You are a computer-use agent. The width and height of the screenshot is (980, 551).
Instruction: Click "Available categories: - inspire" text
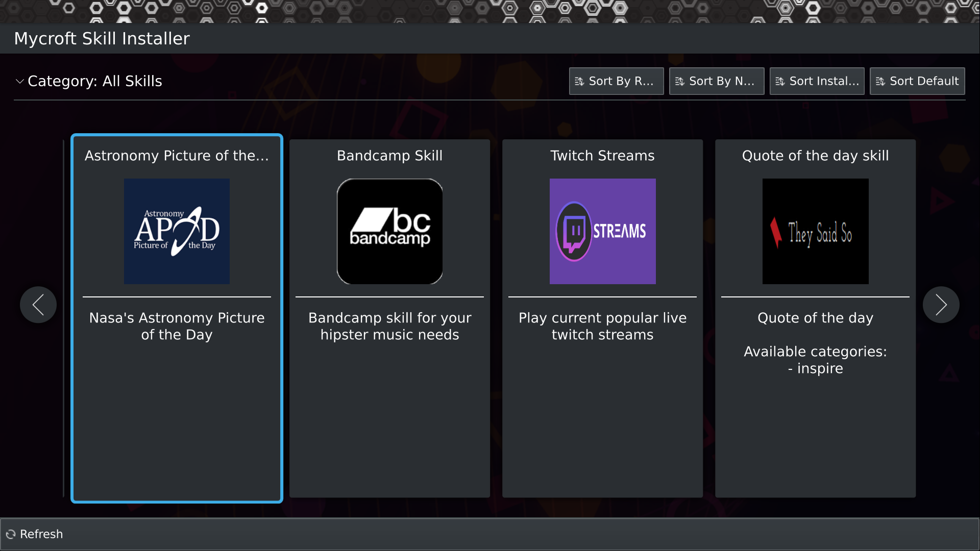click(x=815, y=360)
